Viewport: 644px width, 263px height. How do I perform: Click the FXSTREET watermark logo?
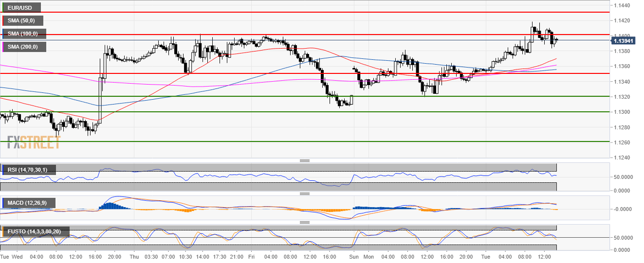click(x=34, y=142)
